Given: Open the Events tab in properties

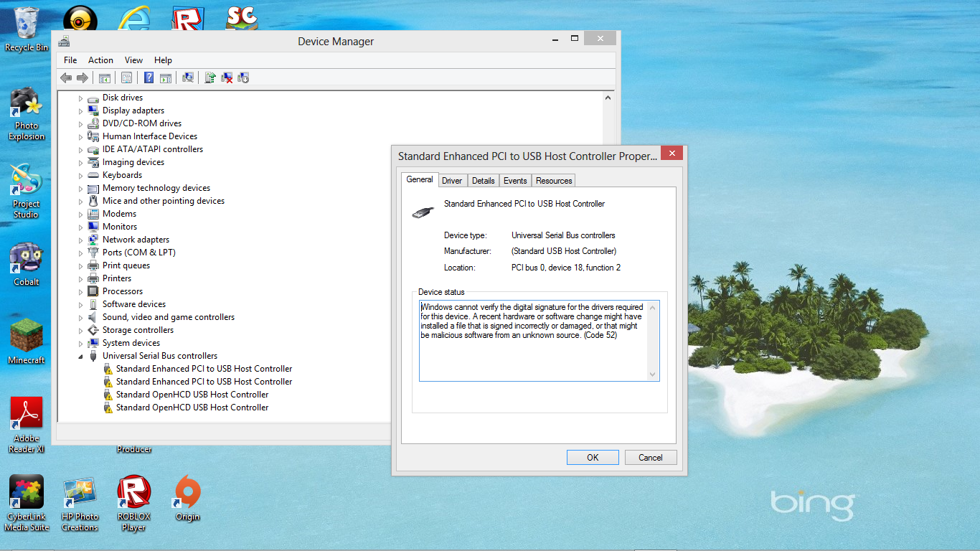Looking at the screenshot, I should [515, 181].
